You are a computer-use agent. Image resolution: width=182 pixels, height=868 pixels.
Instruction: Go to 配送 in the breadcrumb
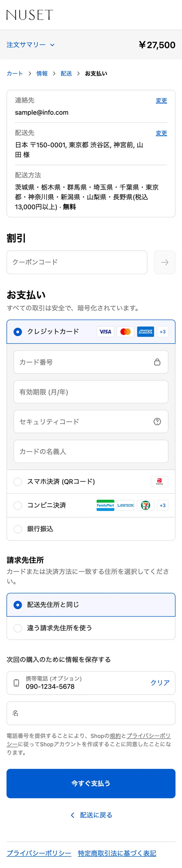(66, 74)
